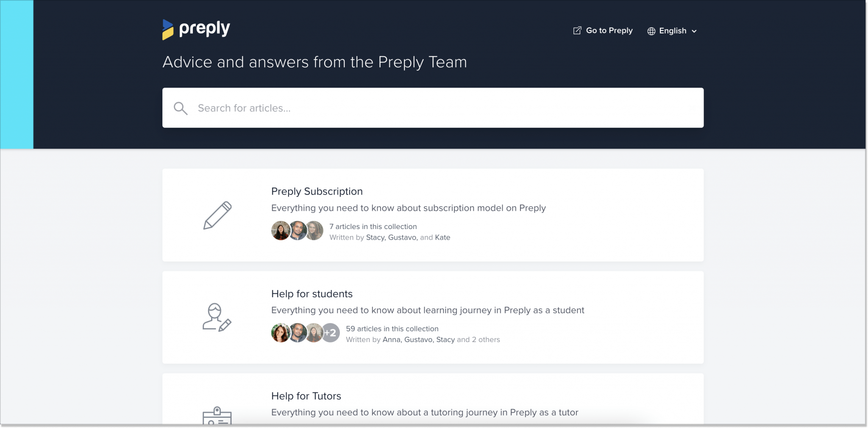This screenshot has height=428, width=868.
Task: Click the magnifying glass search icon
Action: pyautogui.click(x=181, y=108)
